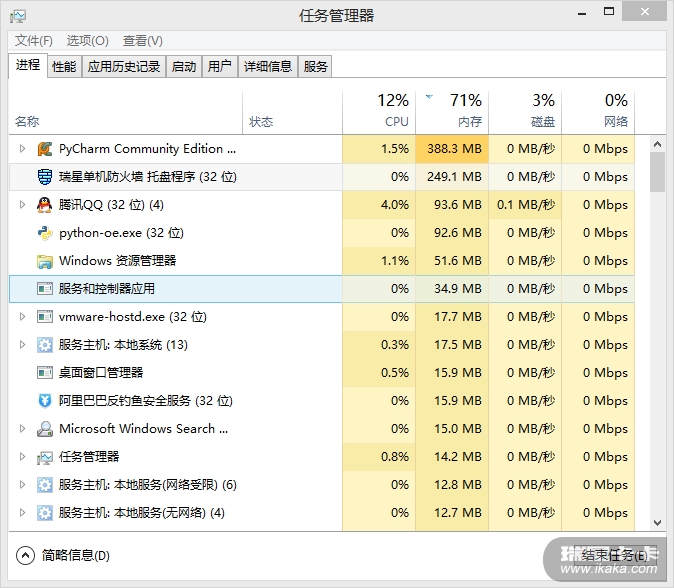
Task: Click the python-oe.exe Python icon
Action: (45, 233)
